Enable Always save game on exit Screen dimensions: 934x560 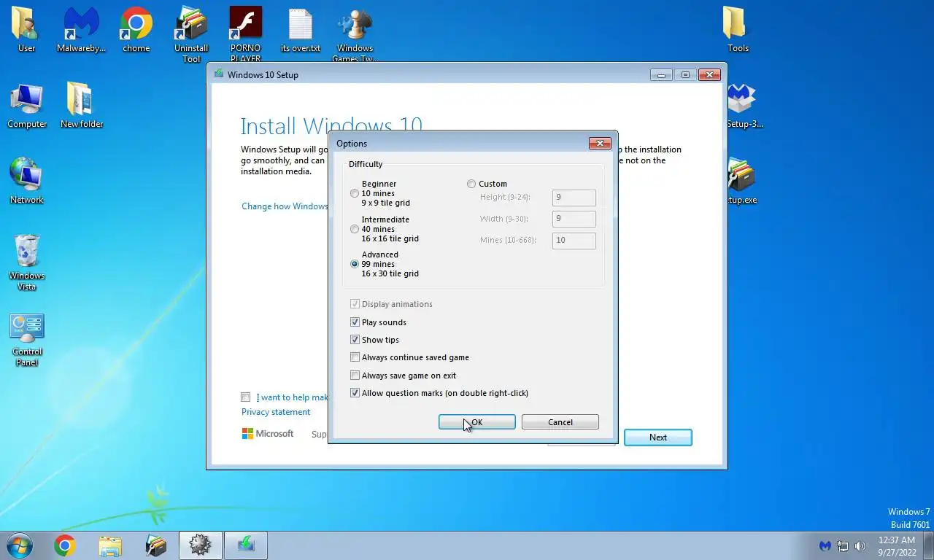355,376
